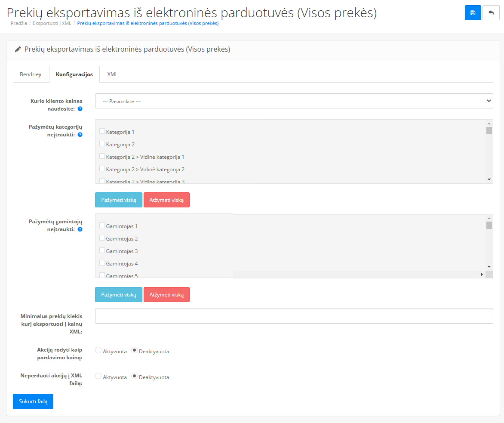The image size is (504, 423).
Task: Click the back arrow icon button
Action: 491,13
